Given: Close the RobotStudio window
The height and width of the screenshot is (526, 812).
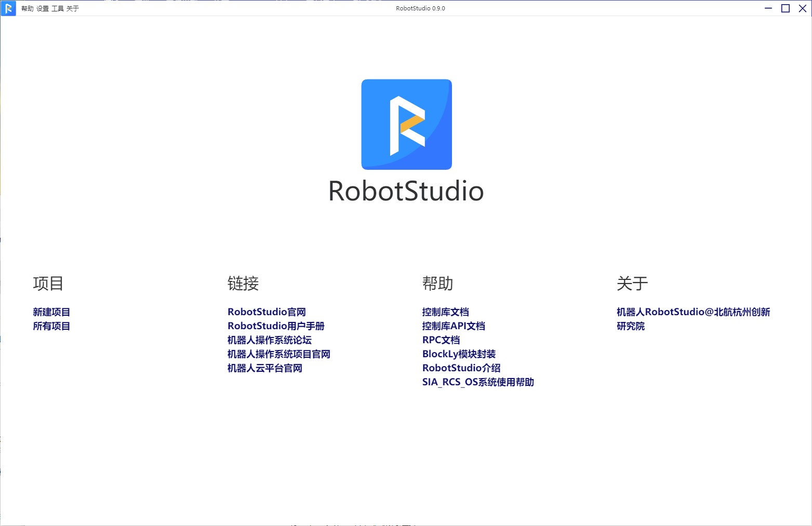Looking at the screenshot, I should tap(803, 8).
